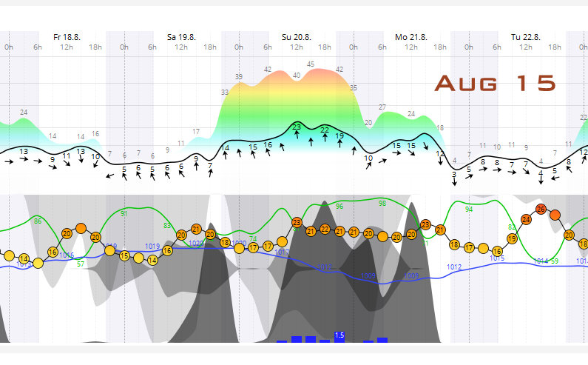Select the Tu 22.8. day header
Image resolution: width=588 pixels, height=365 pixels.
526,36
